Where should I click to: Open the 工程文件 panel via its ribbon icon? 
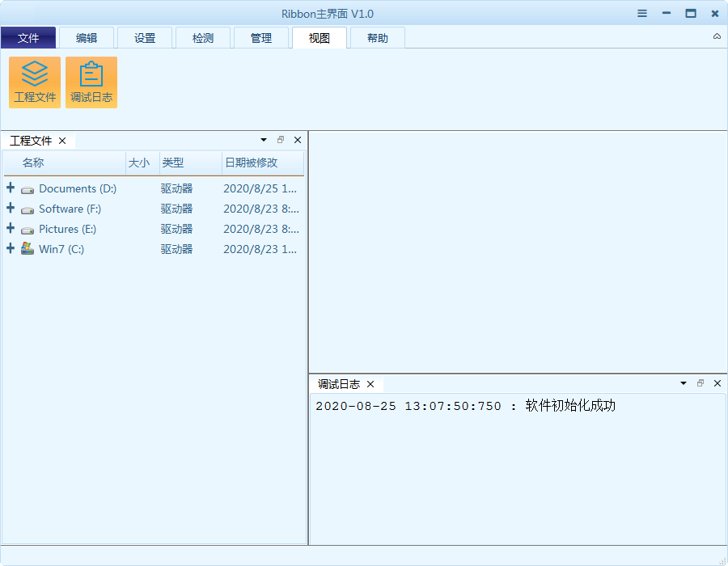click(35, 82)
